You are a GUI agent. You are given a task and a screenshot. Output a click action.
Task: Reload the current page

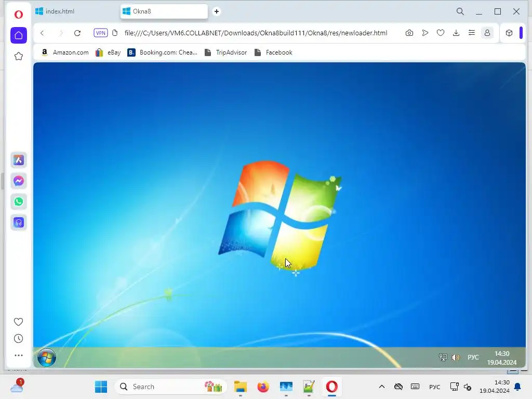pyautogui.click(x=77, y=33)
